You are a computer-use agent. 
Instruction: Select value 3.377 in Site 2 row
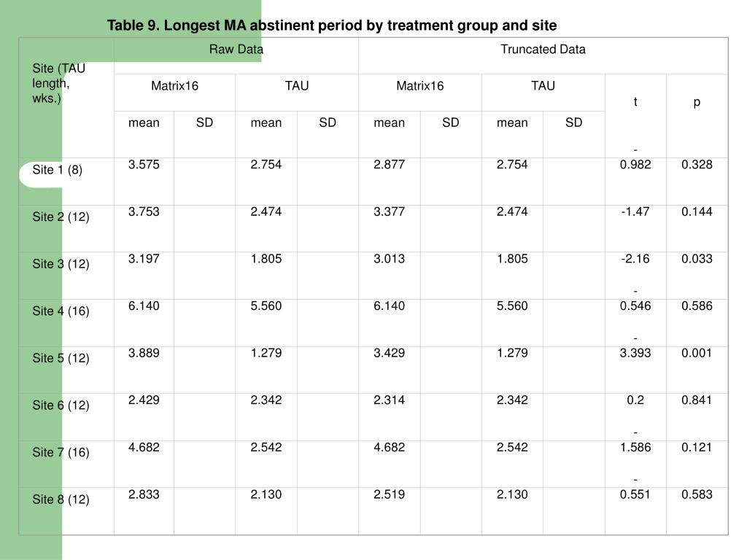(390, 211)
